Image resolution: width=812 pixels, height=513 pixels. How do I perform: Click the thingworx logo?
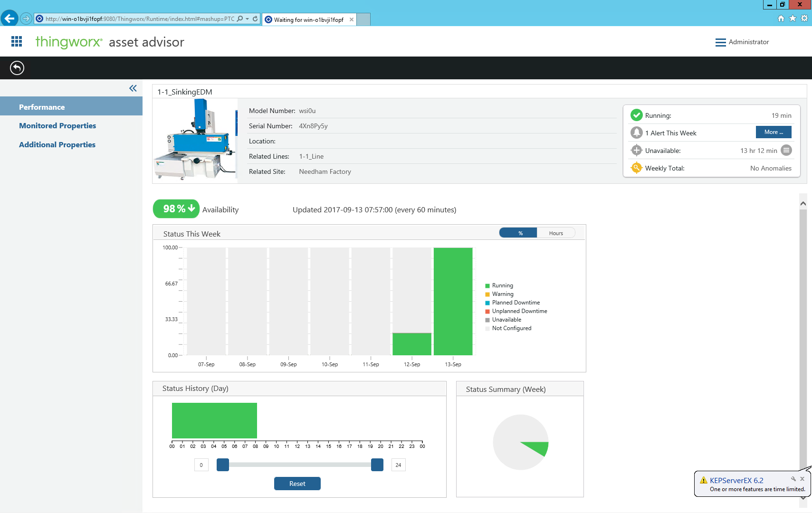[x=69, y=42]
